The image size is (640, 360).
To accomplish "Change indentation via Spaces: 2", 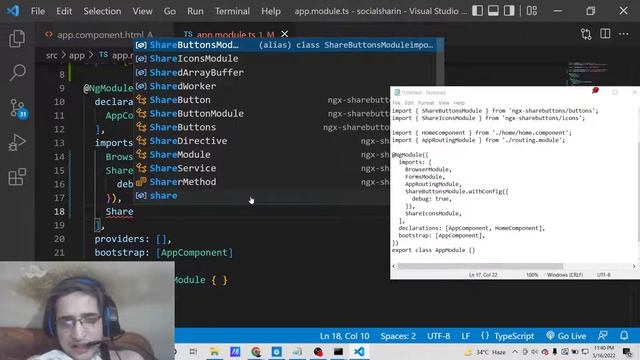I will click(x=398, y=336).
